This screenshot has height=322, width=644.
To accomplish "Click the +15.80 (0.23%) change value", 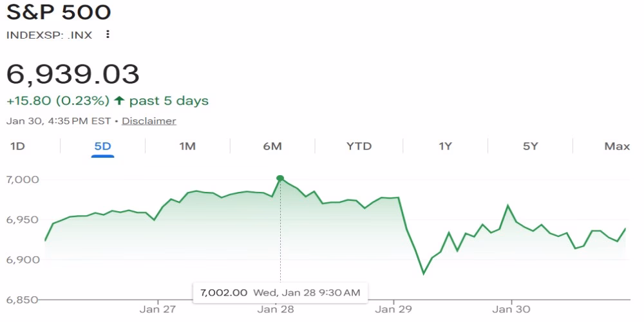I will click(x=57, y=101).
